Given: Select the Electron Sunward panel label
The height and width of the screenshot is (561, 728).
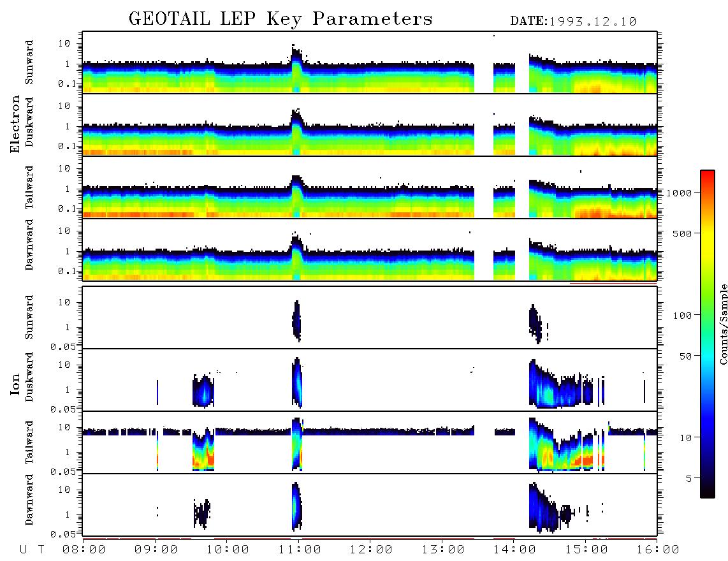Looking at the screenshot, I should (29, 62).
